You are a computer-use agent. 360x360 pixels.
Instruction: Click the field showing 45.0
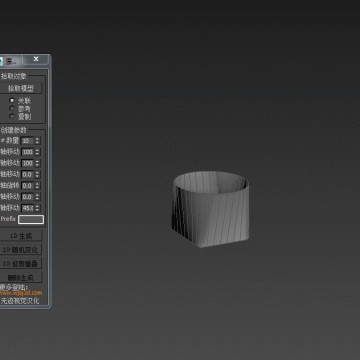(27, 208)
